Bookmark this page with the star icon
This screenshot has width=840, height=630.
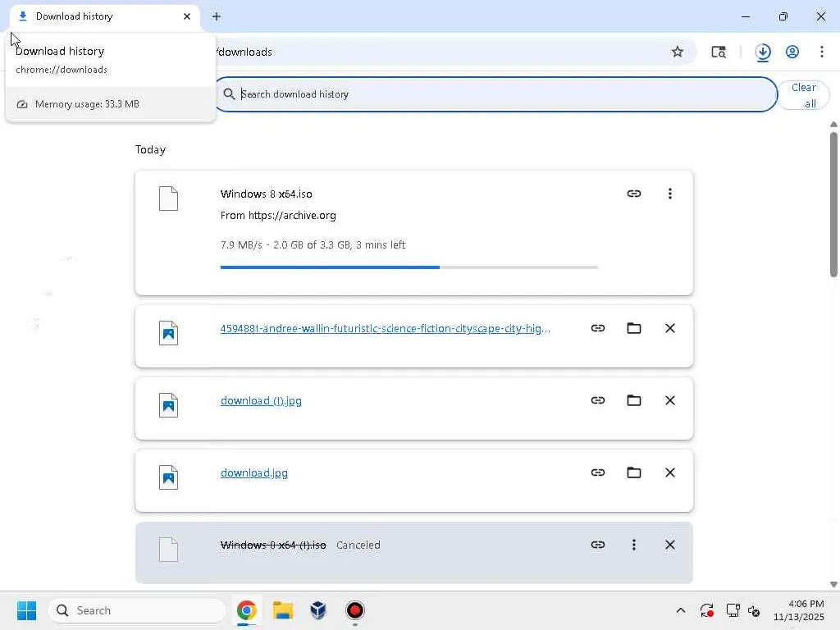point(677,52)
